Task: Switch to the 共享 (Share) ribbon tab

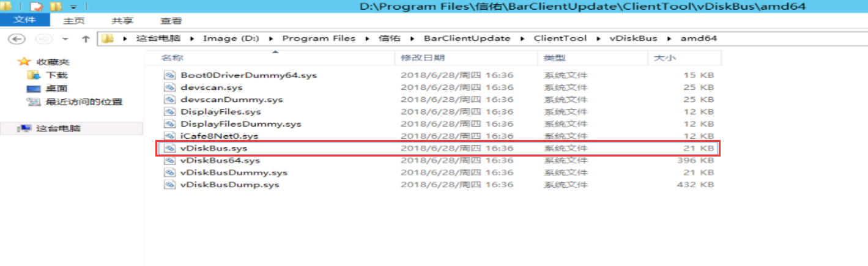Action: pos(123,20)
